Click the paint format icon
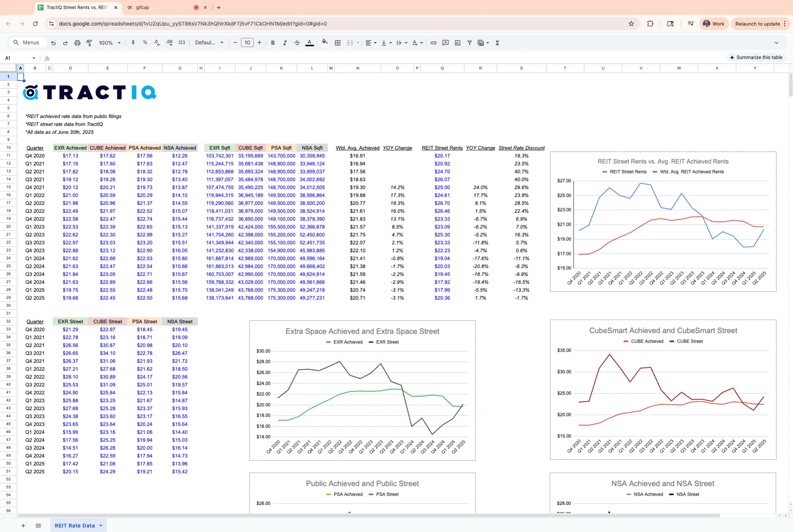This screenshot has height=532, width=793. pos(89,43)
